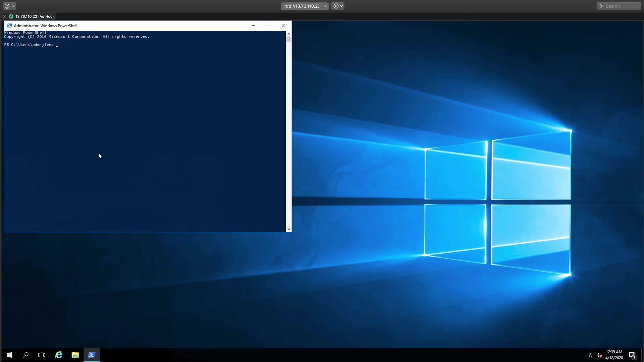Click the PowerShell taskbar icon
The image size is (644, 362).
tap(92, 355)
